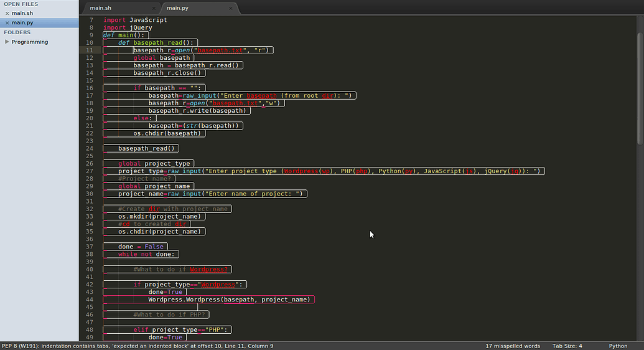Click the PEP 8 (W191) status message
Image resolution: width=644 pixels, height=350 pixels.
(x=138, y=346)
